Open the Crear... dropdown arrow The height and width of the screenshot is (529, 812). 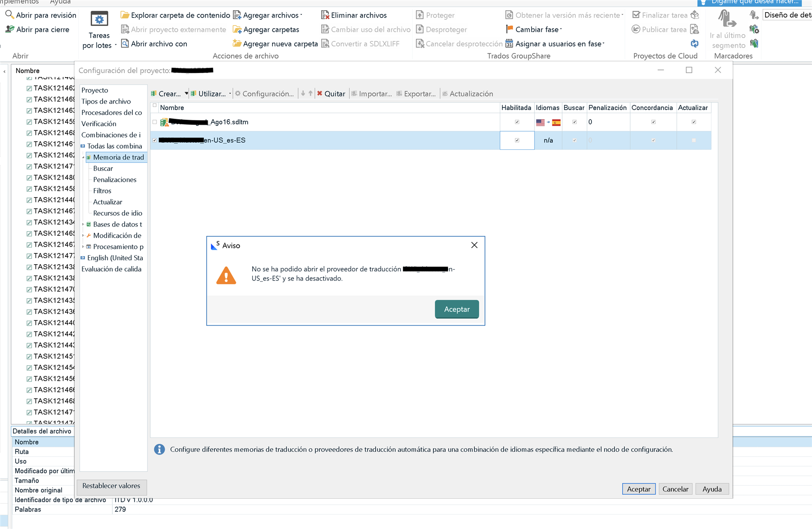click(186, 94)
